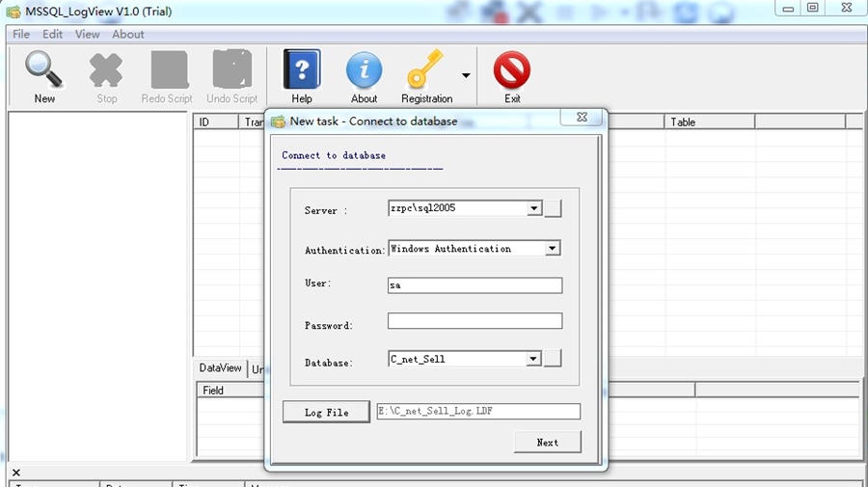Close the Connect to database dialog

coord(582,117)
